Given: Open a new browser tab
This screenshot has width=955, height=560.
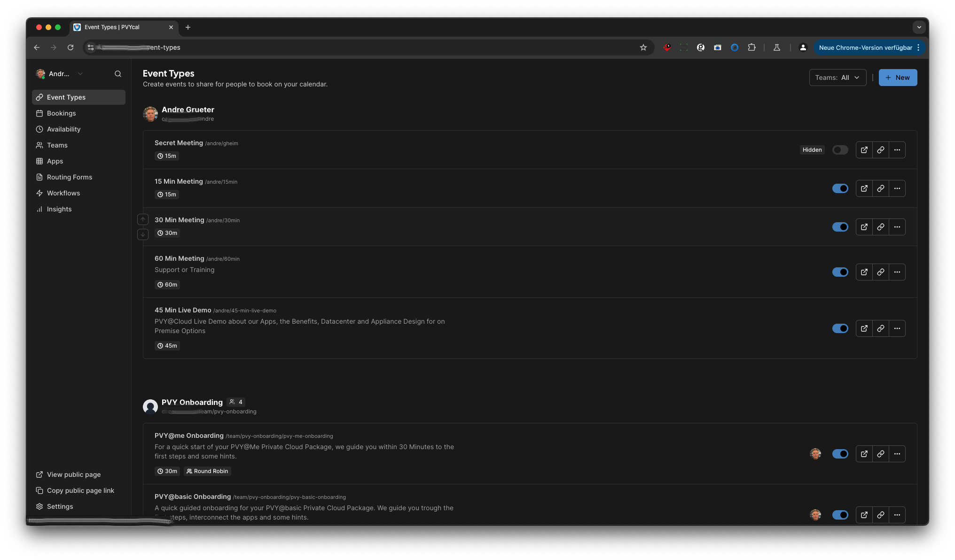Looking at the screenshot, I should 188,27.
